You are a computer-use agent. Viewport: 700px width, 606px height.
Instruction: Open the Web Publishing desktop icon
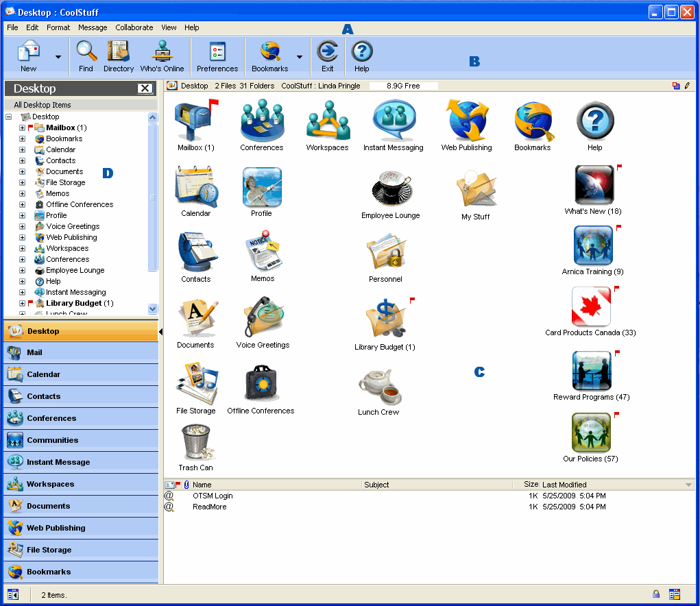pyautogui.click(x=466, y=125)
